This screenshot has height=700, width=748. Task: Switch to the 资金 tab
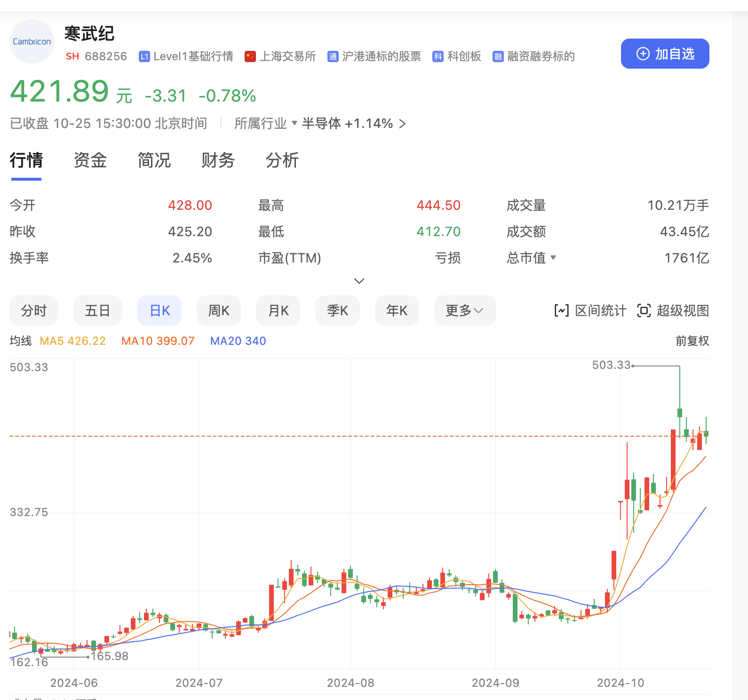pos(90,160)
